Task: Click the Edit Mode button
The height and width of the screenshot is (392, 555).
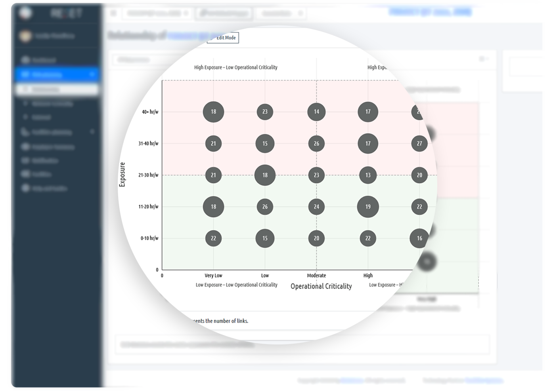Action: click(x=223, y=38)
